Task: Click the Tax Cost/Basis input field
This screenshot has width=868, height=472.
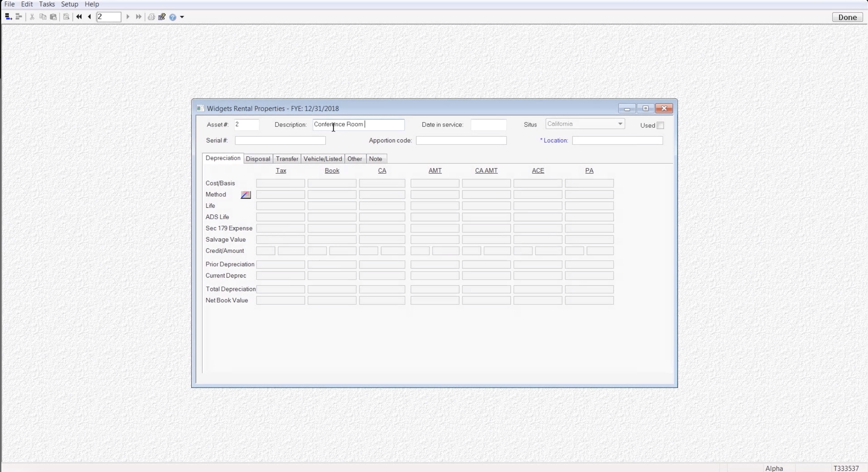Action: 280,184
